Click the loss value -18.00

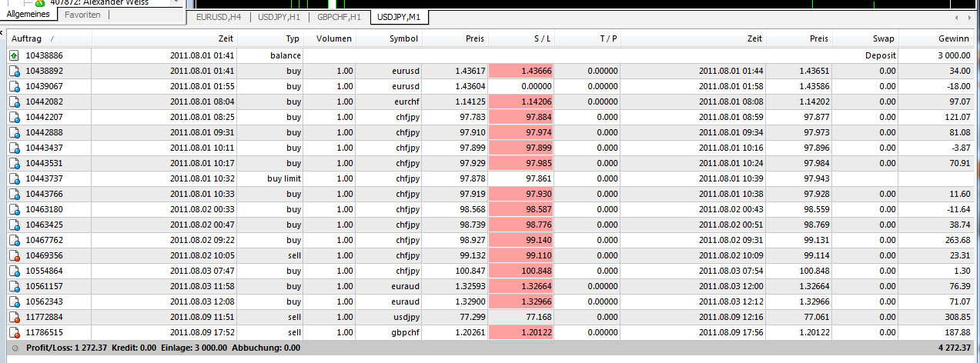coord(958,87)
